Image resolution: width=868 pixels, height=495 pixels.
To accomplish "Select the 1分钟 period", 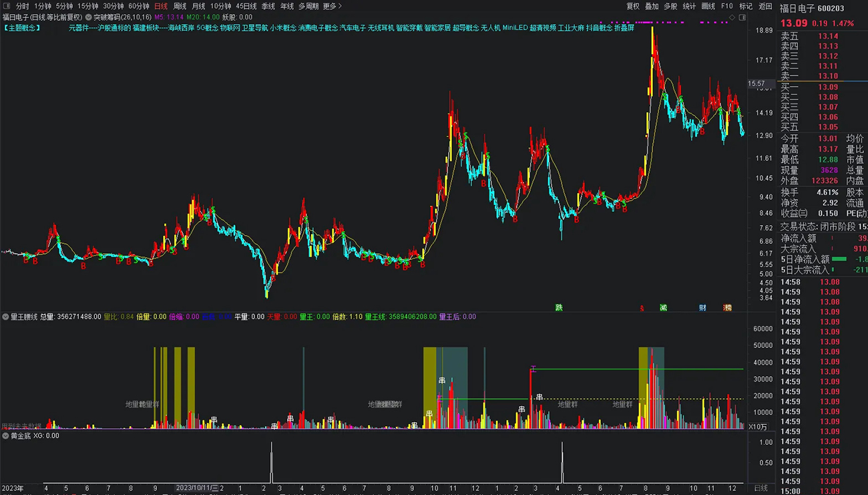I will (x=43, y=6).
